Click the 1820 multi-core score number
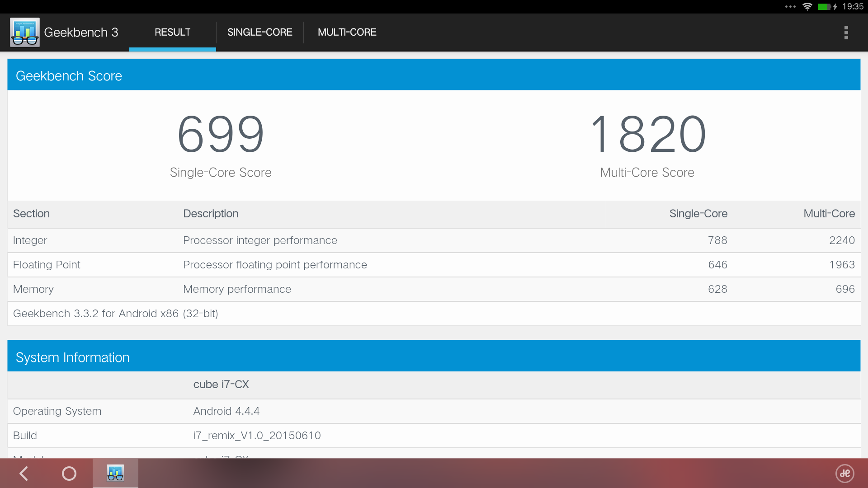This screenshot has width=868, height=488. [647, 134]
